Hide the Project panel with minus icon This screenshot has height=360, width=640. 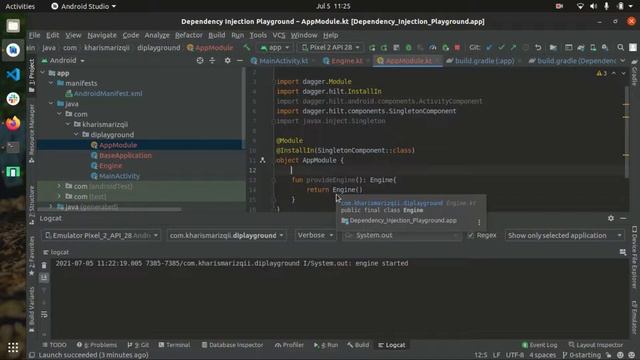(x=240, y=60)
